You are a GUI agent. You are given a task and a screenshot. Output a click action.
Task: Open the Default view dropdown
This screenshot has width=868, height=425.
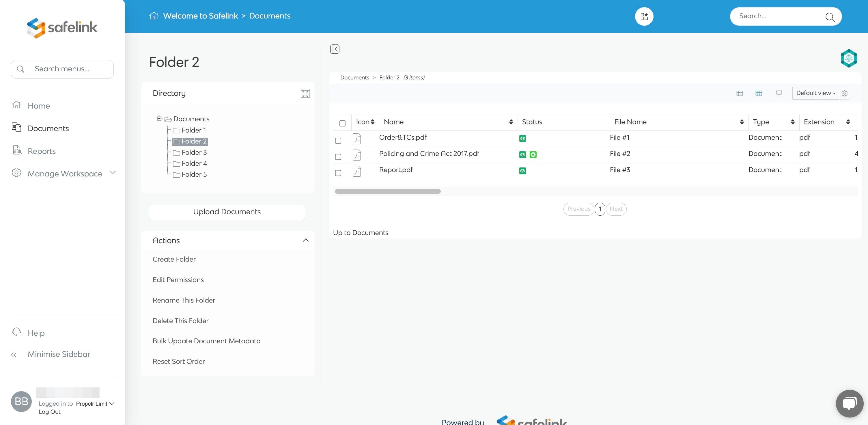(x=815, y=93)
